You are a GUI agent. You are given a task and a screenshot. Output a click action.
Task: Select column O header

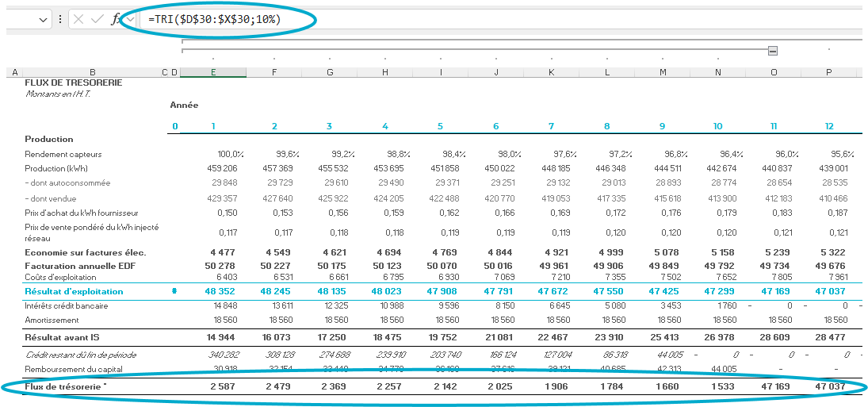point(774,72)
